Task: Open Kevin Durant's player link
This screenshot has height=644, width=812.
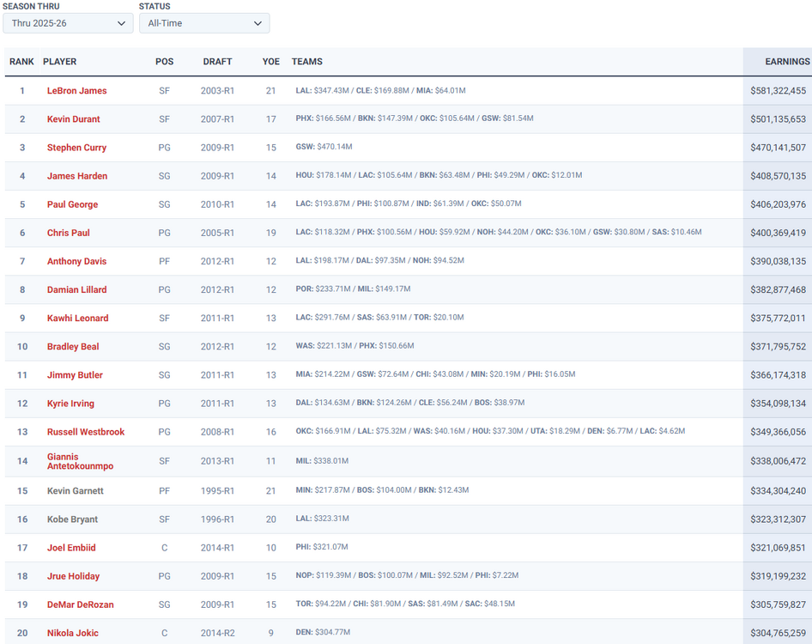Action: (x=73, y=119)
